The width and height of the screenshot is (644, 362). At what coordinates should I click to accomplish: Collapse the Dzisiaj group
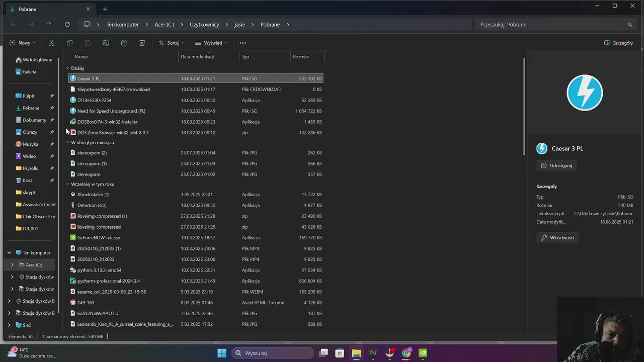67,68
